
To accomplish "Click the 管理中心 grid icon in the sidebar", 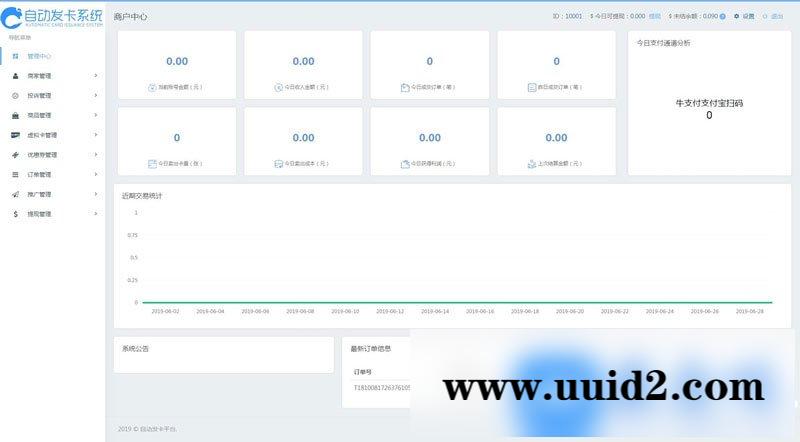I will pos(15,56).
